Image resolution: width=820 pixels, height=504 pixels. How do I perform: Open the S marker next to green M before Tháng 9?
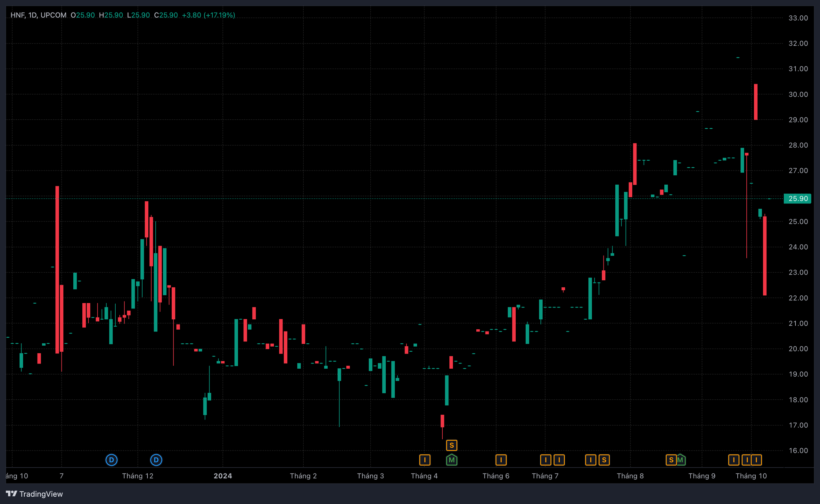click(x=671, y=460)
